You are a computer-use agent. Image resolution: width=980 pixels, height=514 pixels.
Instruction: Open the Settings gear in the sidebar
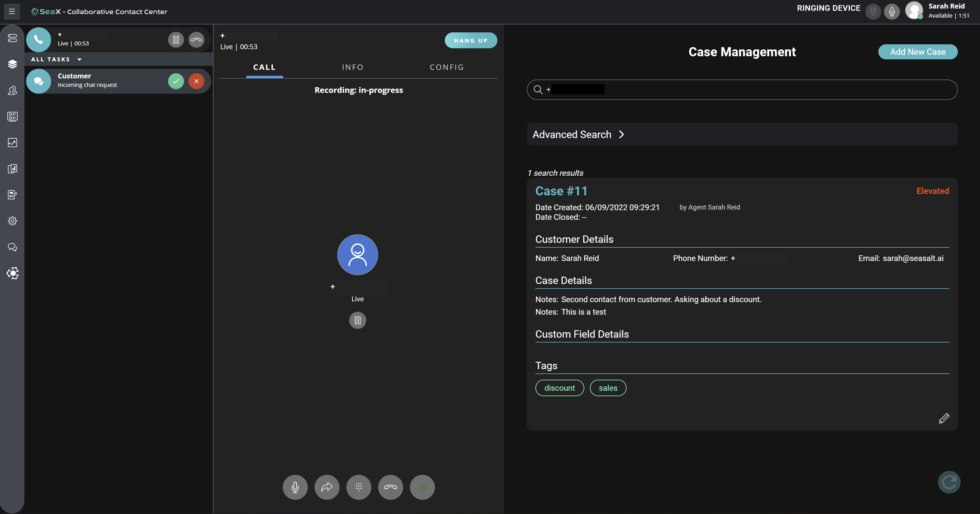(x=12, y=221)
